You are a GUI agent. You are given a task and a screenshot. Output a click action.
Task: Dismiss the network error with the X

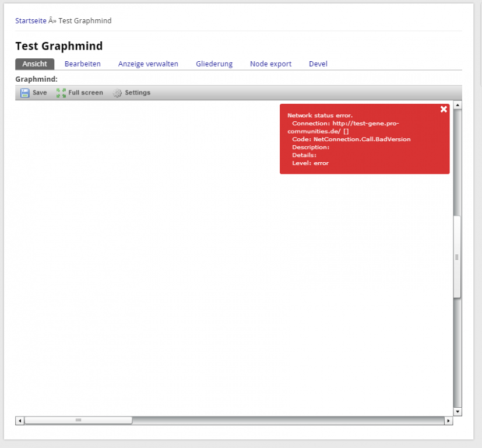click(x=444, y=109)
